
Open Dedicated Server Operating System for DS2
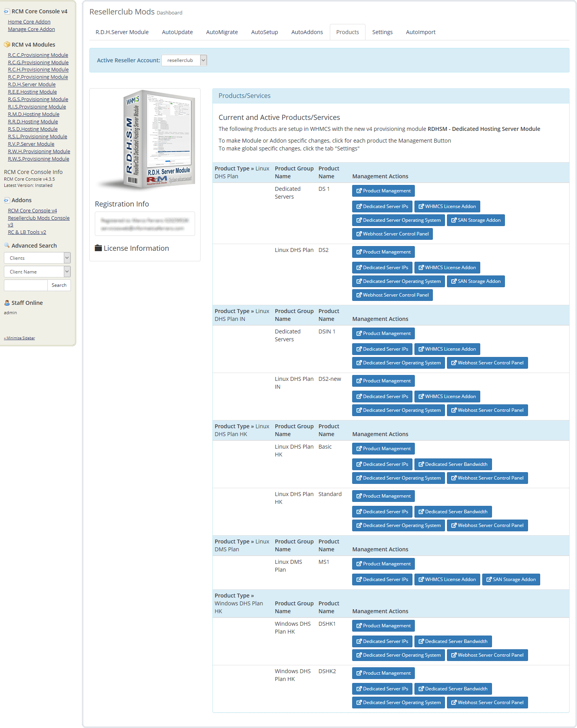tap(398, 281)
